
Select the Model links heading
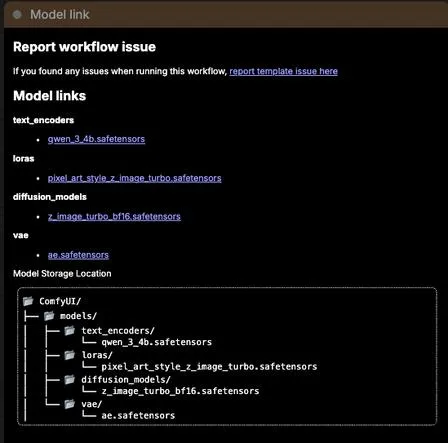(49, 96)
